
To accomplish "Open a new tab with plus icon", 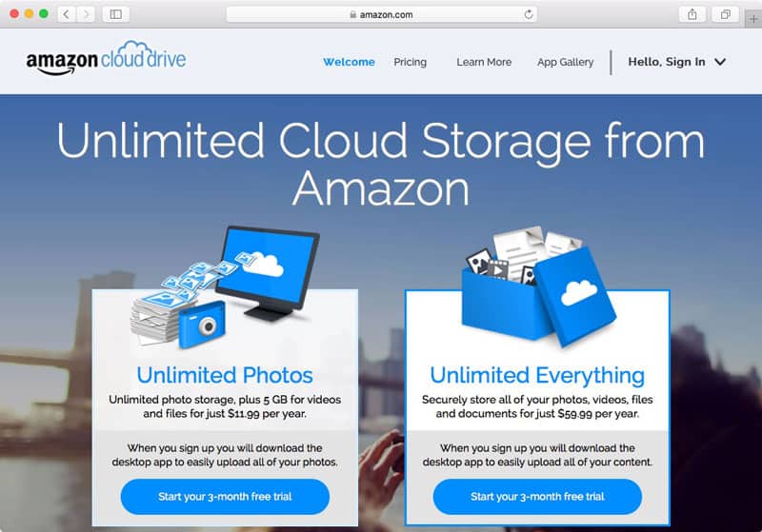I will point(753,19).
